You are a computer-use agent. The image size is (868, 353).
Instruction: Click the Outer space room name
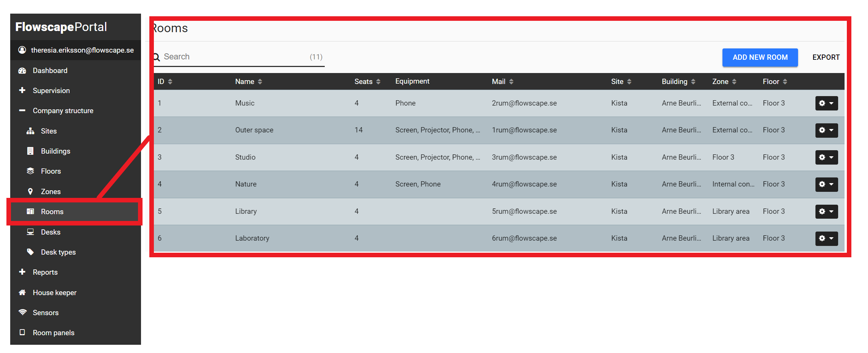click(x=254, y=130)
